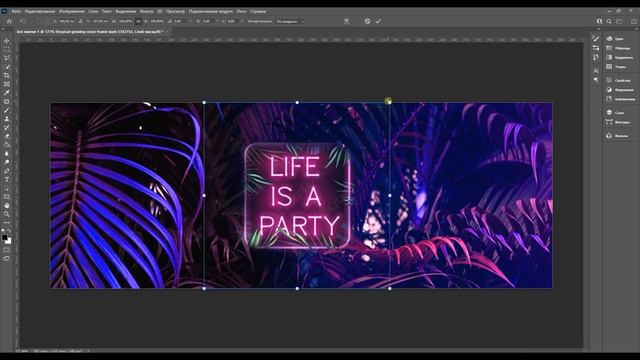Screen dimensions: 640x360
Task: Toggle Quick Mask mode
Action: coord(7,250)
